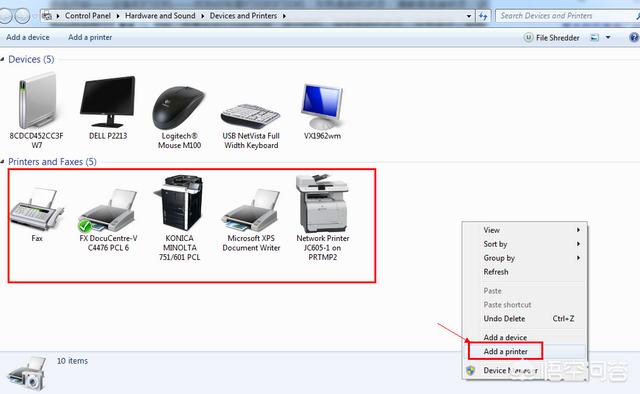This screenshot has width=640, height=394.
Task: Click the back navigation arrow
Action: [x=5, y=16]
